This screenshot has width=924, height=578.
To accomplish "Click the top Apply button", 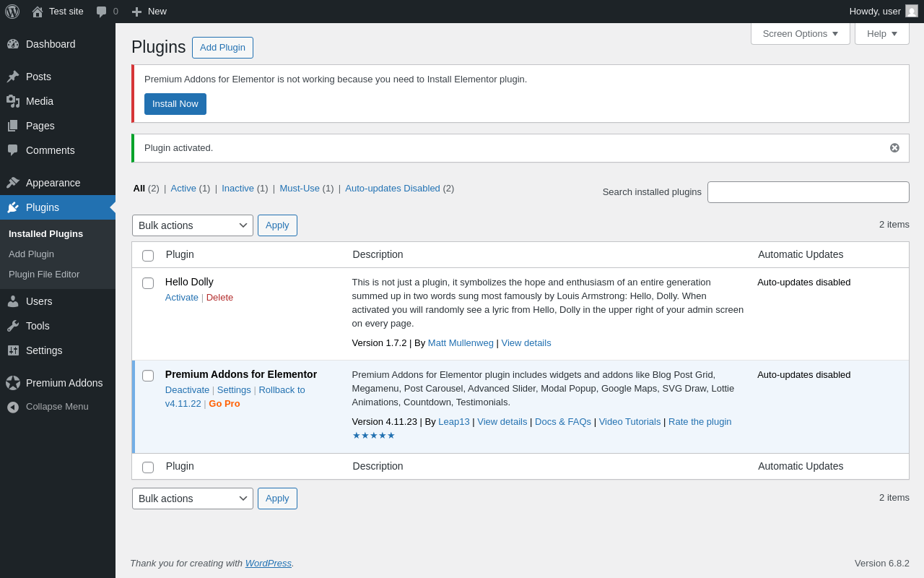I will click(277, 225).
